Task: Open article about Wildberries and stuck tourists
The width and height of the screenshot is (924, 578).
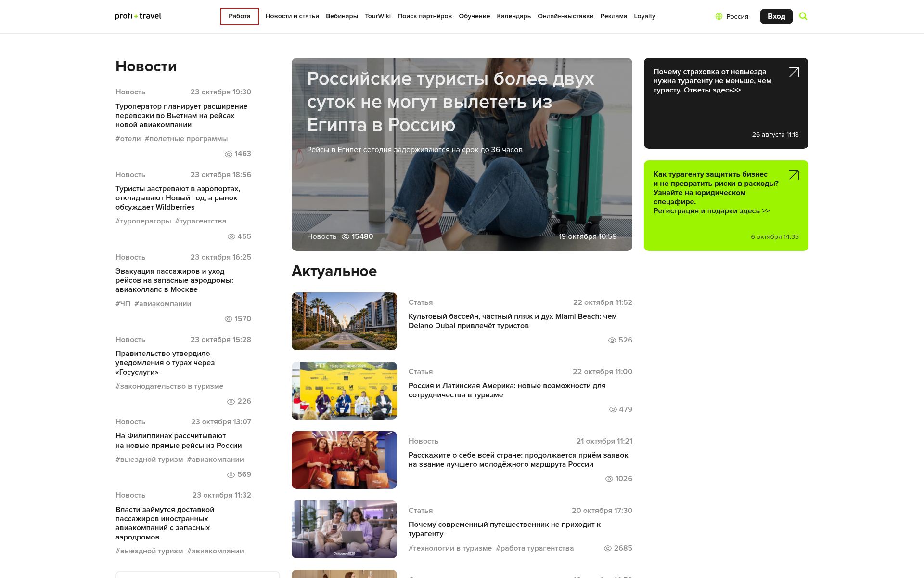Action: 178,198
